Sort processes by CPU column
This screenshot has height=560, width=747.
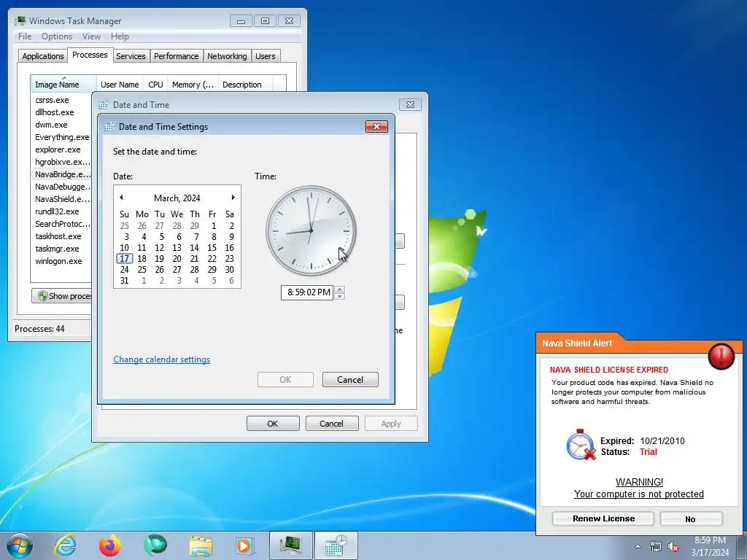156,85
